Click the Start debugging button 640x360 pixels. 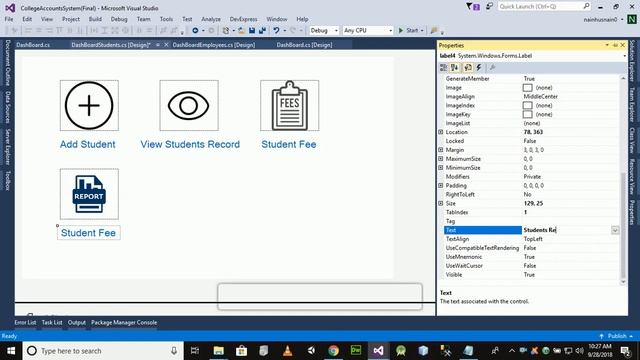click(409, 30)
